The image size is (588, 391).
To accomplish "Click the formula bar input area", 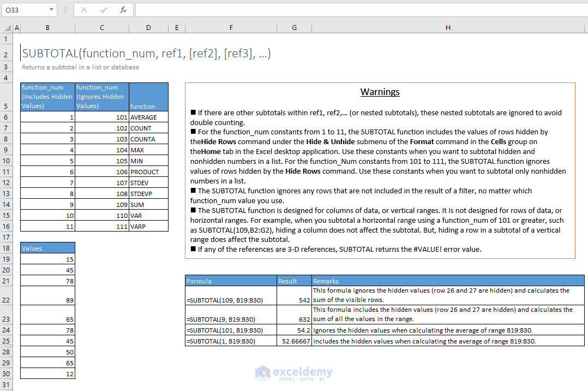I will pyautogui.click(x=361, y=10).
